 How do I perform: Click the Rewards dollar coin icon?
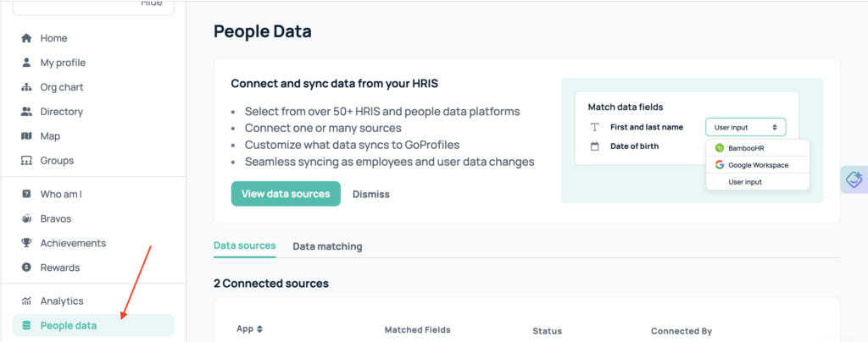(26, 268)
